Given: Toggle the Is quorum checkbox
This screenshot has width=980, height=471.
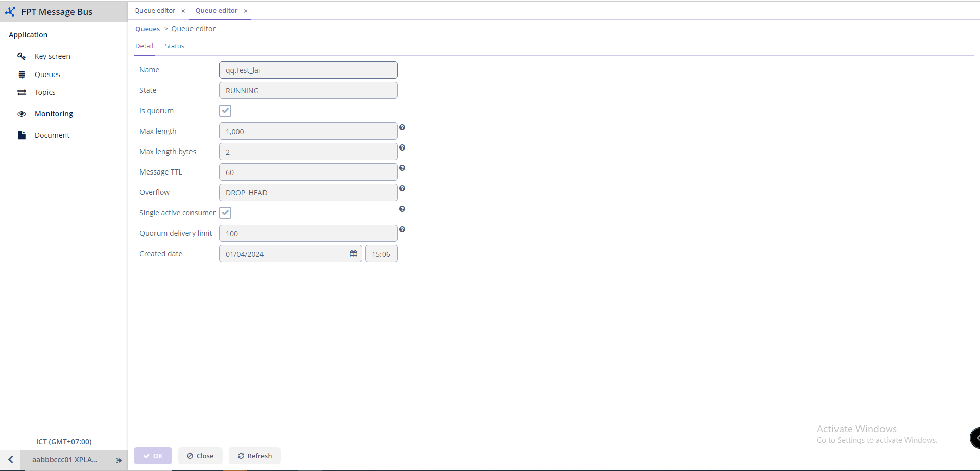Looking at the screenshot, I should click(x=225, y=111).
